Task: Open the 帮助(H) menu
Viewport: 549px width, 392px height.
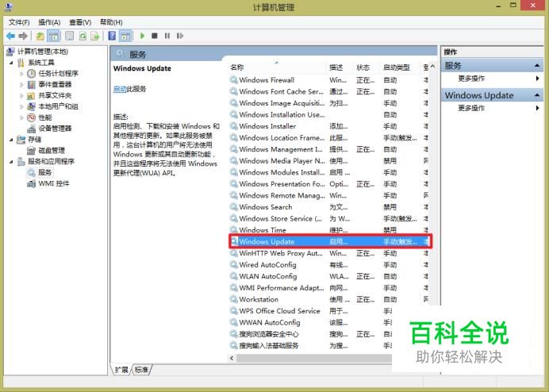Action: [x=111, y=22]
